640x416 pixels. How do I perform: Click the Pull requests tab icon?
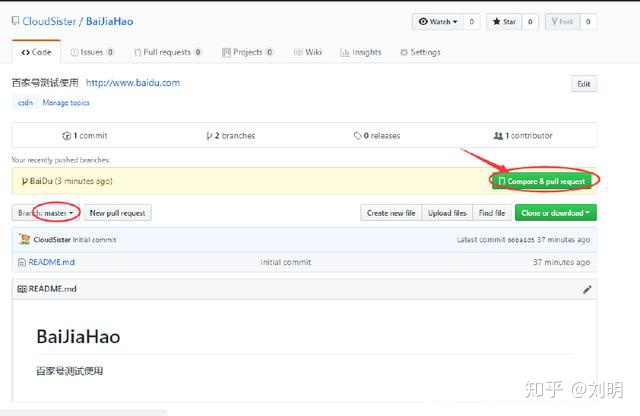138,52
